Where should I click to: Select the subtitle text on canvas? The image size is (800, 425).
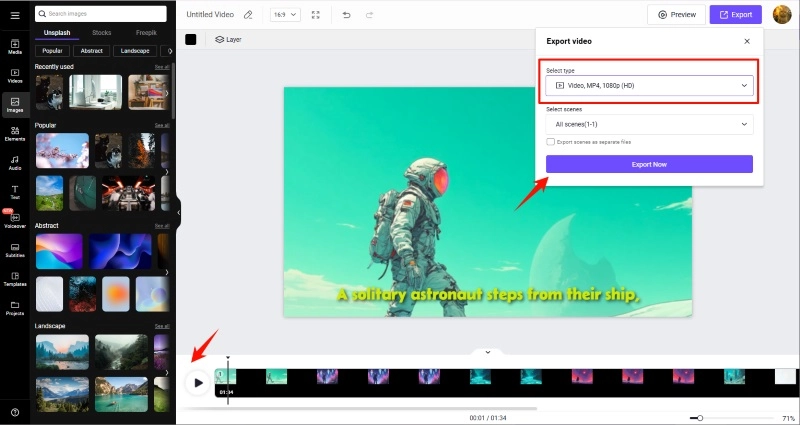pos(488,295)
